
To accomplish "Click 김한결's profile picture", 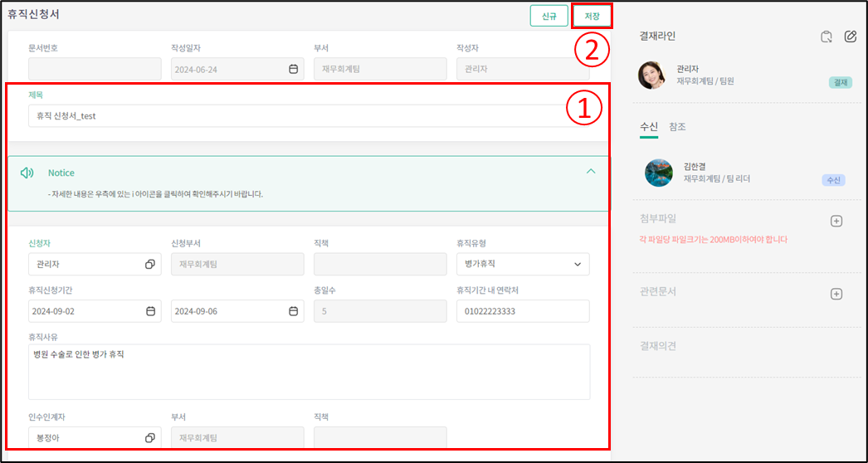I will click(659, 173).
